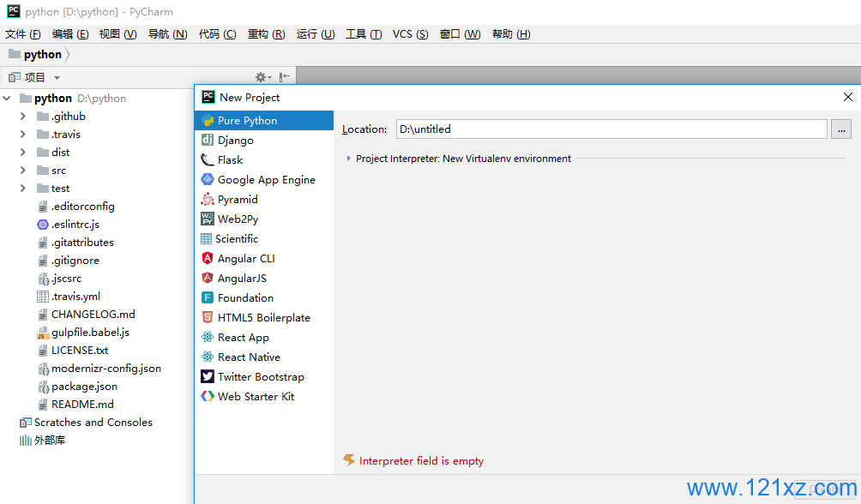This screenshot has width=861, height=504.
Task: Click the AngularJS shield icon
Action: 208,278
